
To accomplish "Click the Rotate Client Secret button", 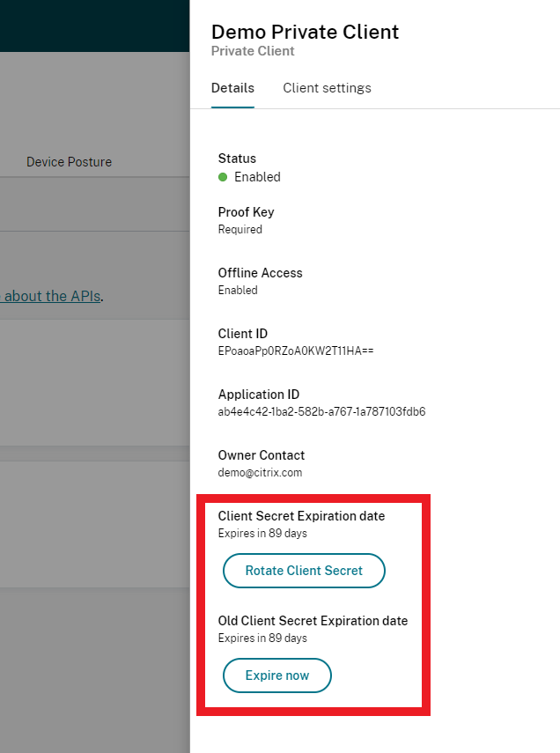I will click(x=304, y=571).
